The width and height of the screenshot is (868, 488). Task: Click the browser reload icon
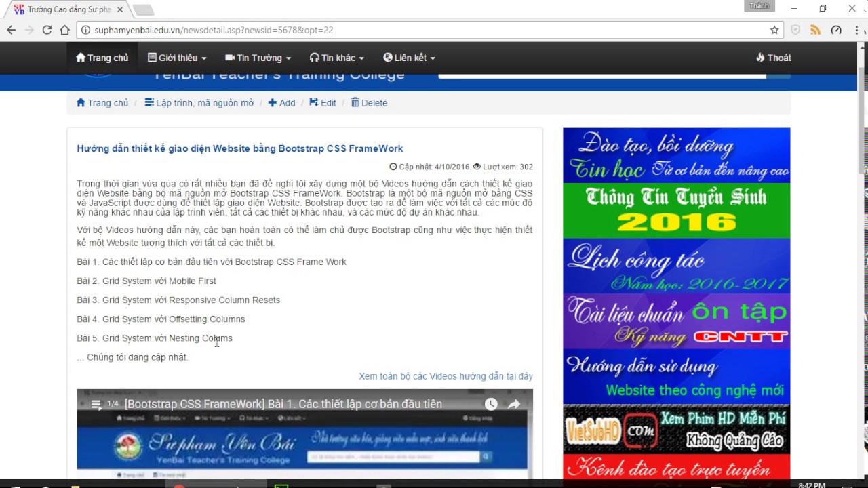pyautogui.click(x=47, y=30)
